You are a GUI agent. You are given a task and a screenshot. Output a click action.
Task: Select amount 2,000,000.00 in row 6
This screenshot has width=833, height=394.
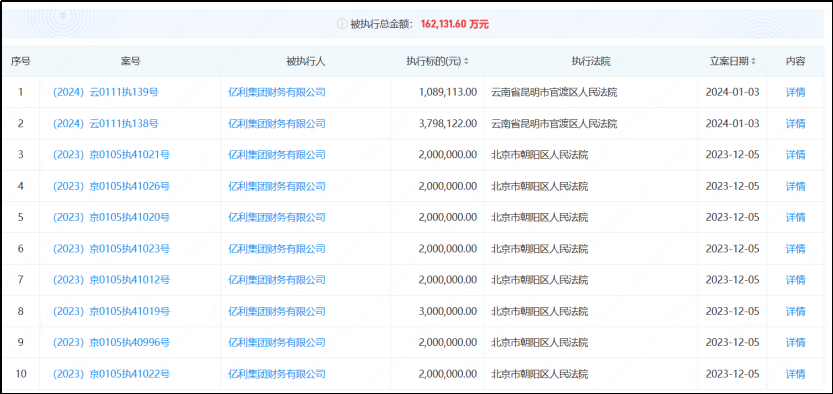(448, 249)
